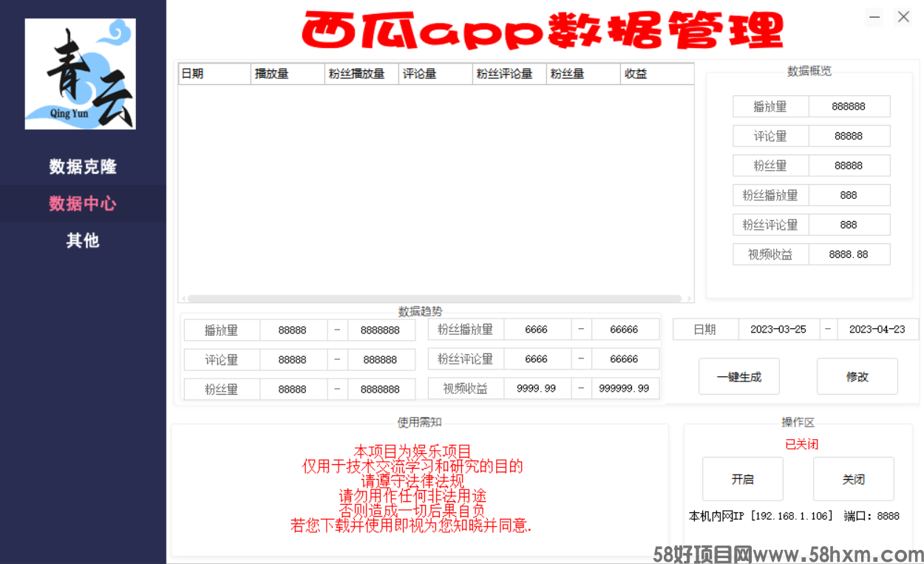Click trend 播放量 maximum field 8888888
The image size is (924, 564).
click(x=380, y=330)
